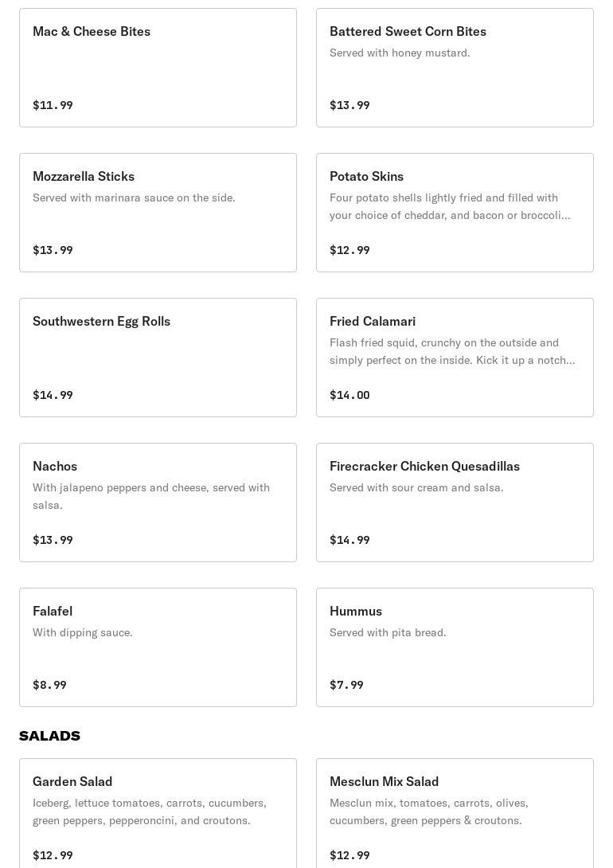Click the Falafel $8.99 price

coord(50,685)
